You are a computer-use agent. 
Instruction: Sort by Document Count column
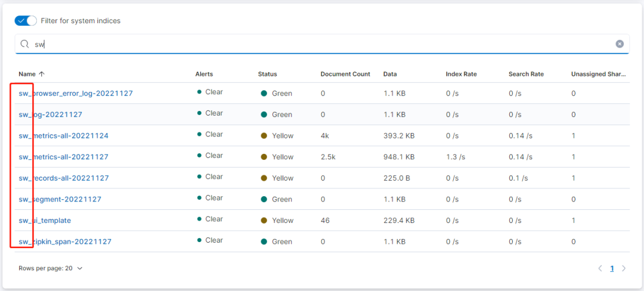pos(345,74)
